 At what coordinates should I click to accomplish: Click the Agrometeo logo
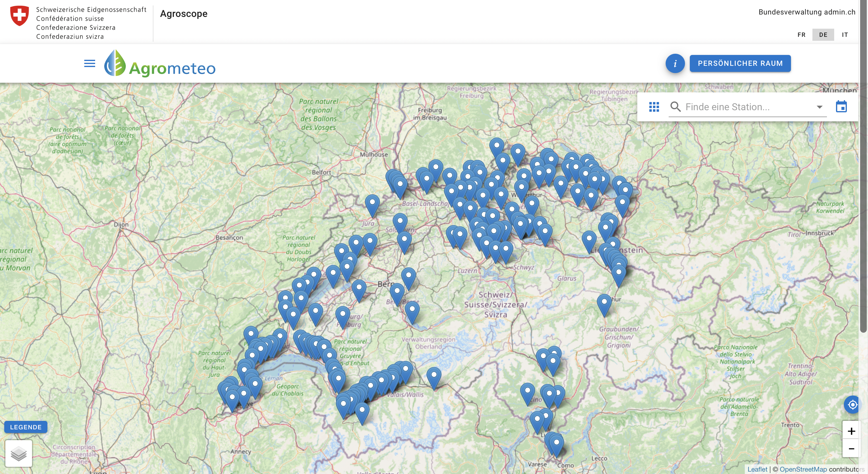pos(160,63)
